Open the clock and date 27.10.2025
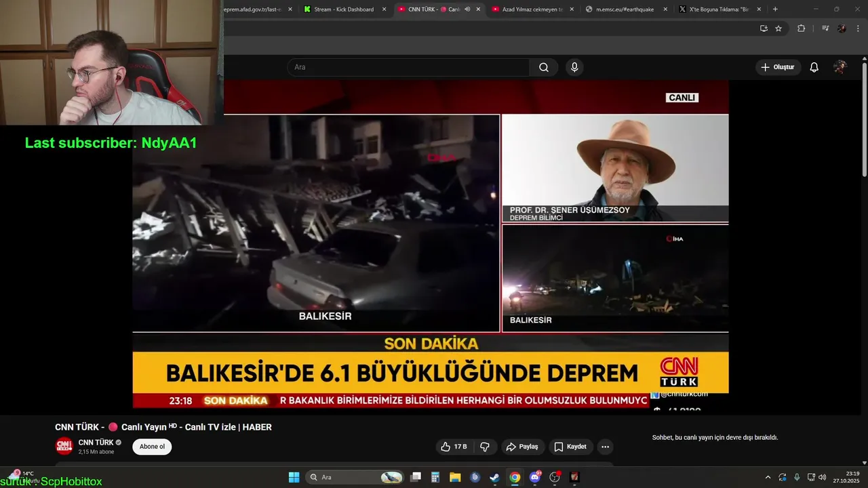 pos(846,477)
